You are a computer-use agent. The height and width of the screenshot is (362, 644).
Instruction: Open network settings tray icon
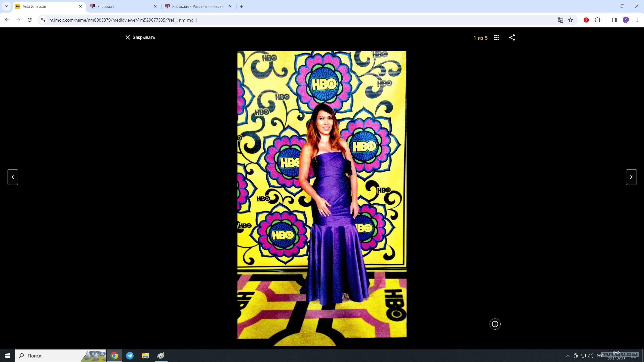tap(583, 356)
